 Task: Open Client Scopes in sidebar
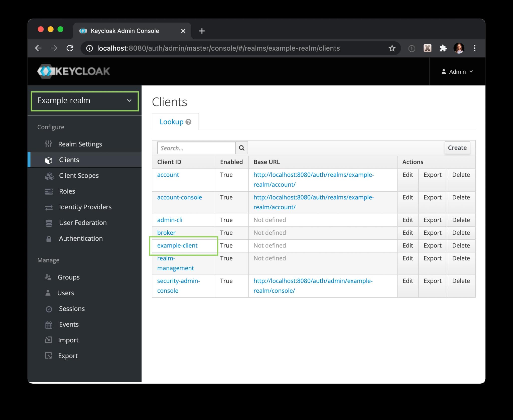79,176
